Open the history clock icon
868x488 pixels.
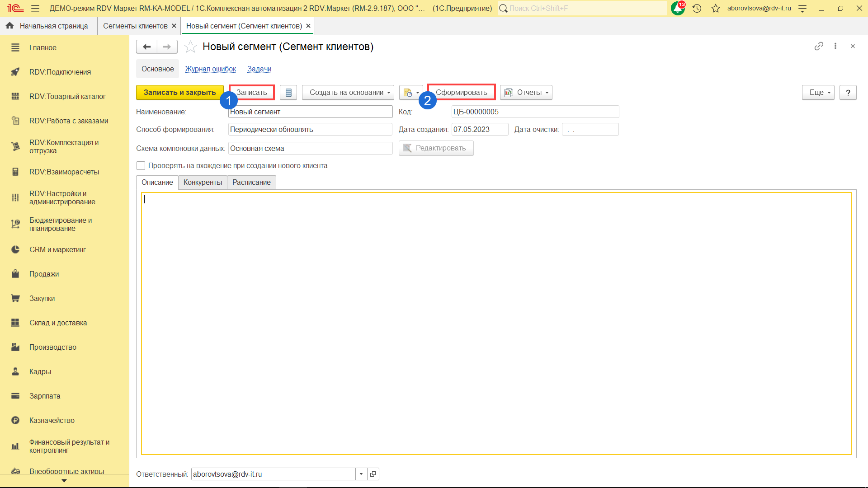[x=697, y=8]
